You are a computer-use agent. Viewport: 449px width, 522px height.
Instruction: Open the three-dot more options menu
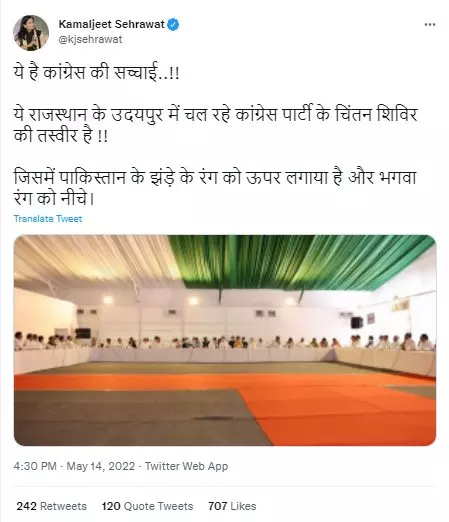point(430,25)
